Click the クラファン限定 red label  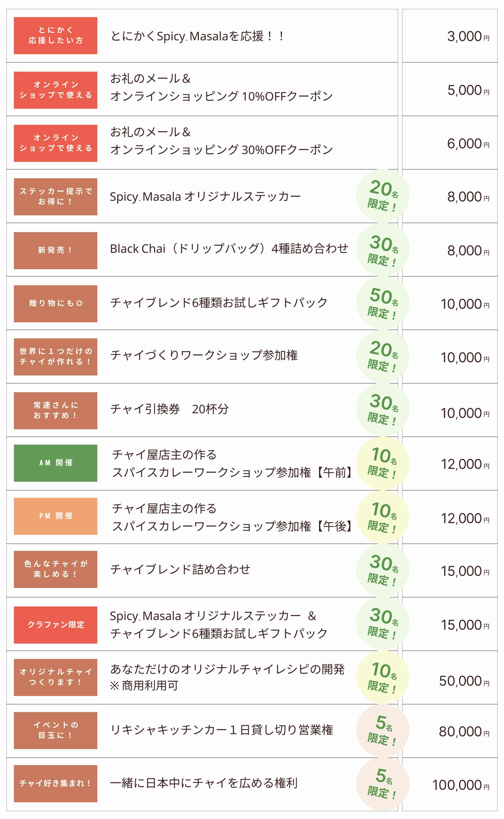point(56,625)
